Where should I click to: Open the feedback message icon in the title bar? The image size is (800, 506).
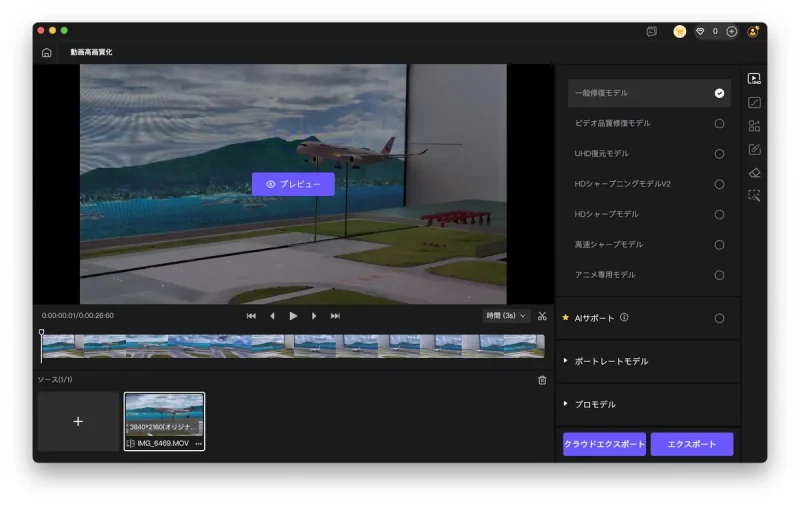[x=651, y=31]
